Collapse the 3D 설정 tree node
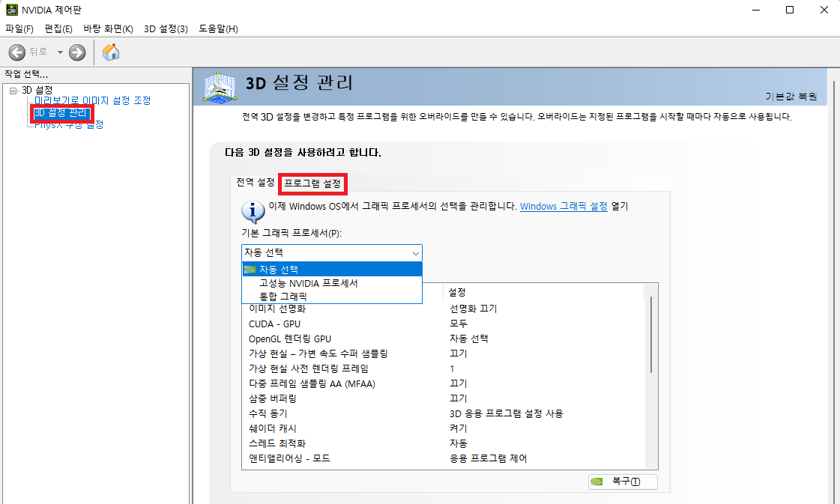Image resolution: width=840 pixels, height=504 pixels. click(13, 91)
